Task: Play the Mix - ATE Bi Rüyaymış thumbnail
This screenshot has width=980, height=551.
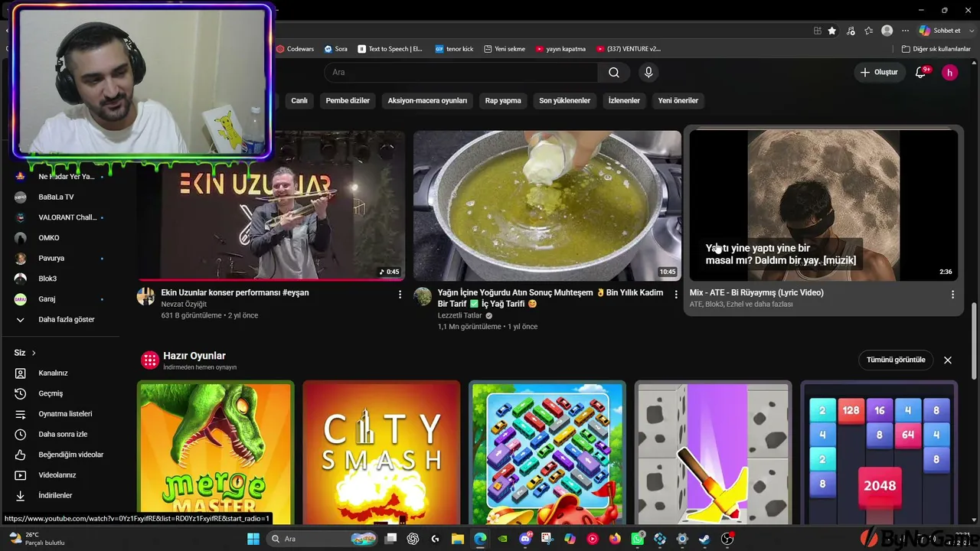Action: click(824, 205)
